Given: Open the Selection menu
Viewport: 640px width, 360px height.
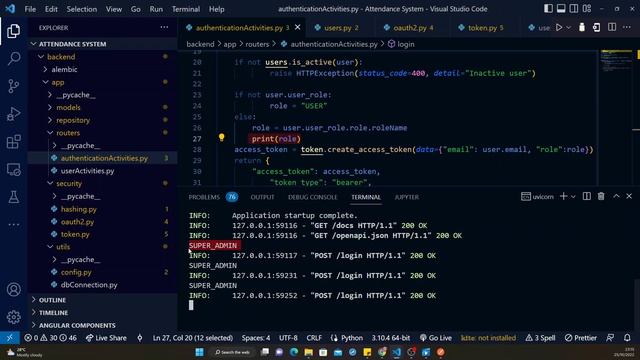Looking at the screenshot, I should click(x=82, y=9).
